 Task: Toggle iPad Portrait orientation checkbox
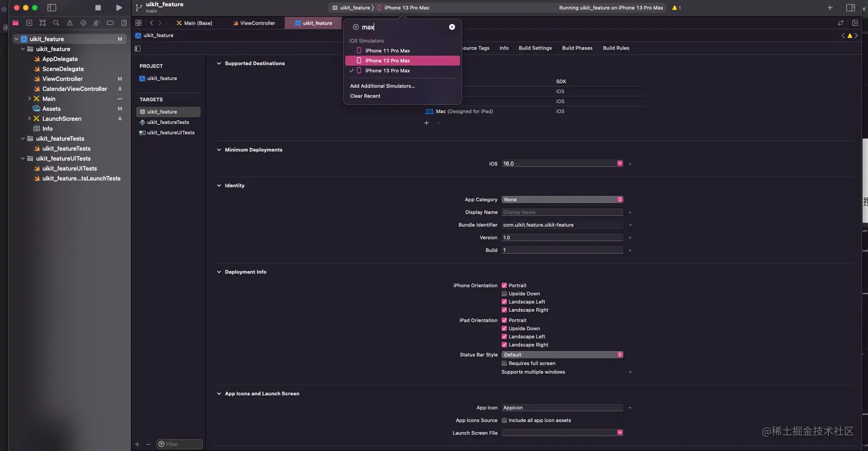[504, 321]
